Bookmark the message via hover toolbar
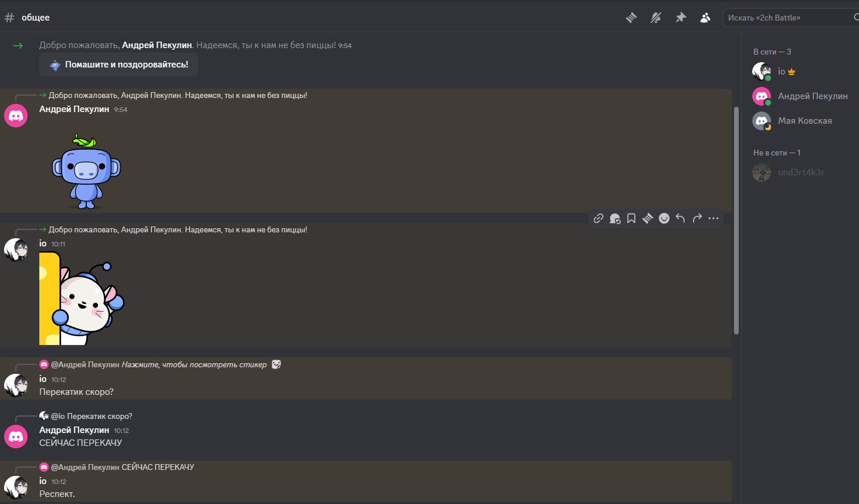The image size is (859, 504). pos(631,218)
